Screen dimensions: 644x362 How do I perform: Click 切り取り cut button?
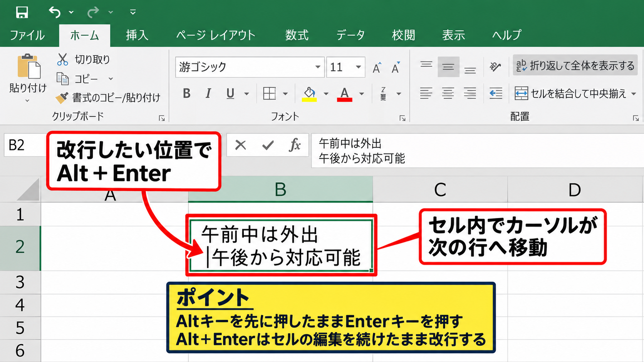point(84,59)
